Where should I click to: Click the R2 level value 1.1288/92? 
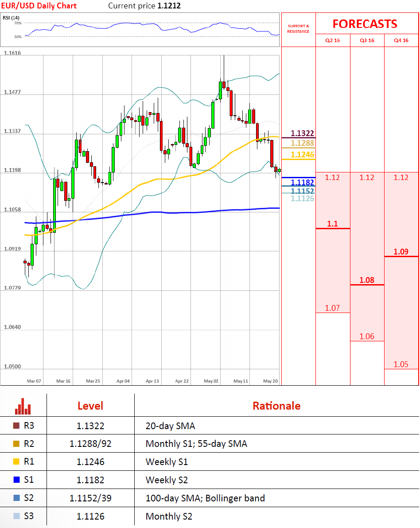tap(90, 444)
